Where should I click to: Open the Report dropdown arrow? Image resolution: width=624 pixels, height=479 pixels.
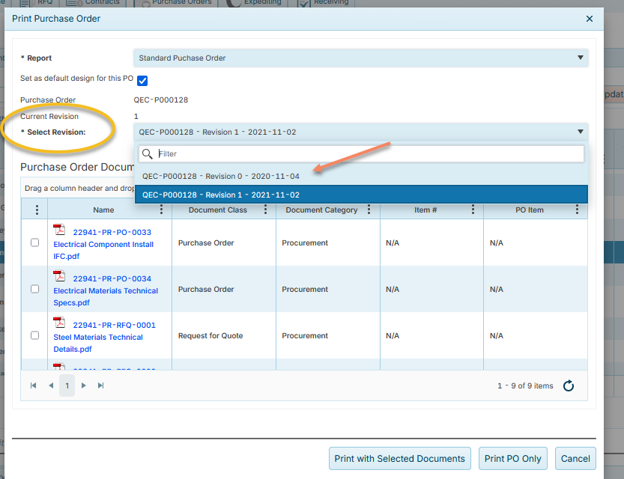[x=580, y=58]
